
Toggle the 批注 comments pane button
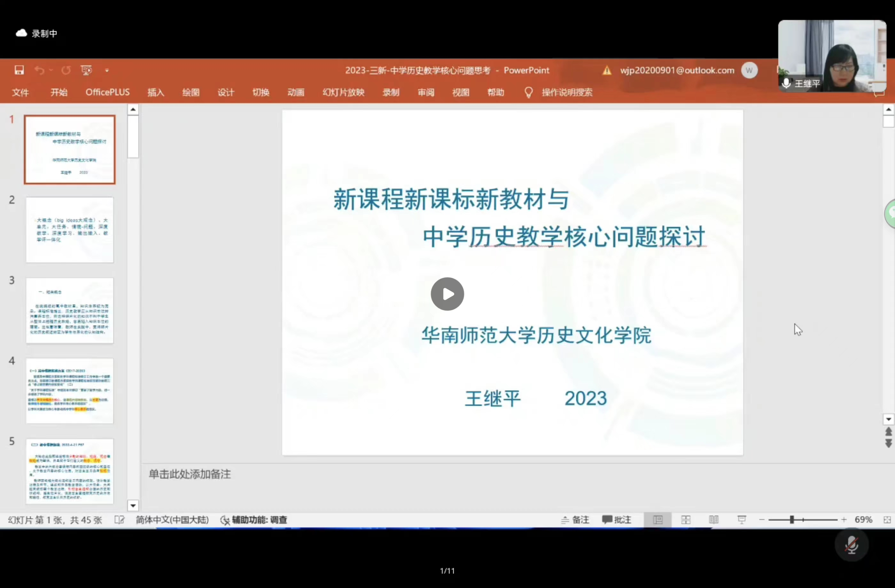coord(616,520)
